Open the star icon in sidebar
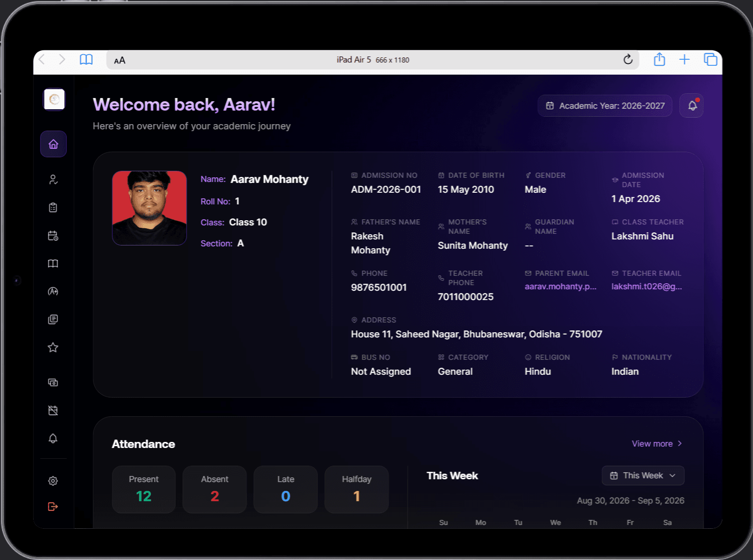This screenshot has height=560, width=753. [x=53, y=348]
